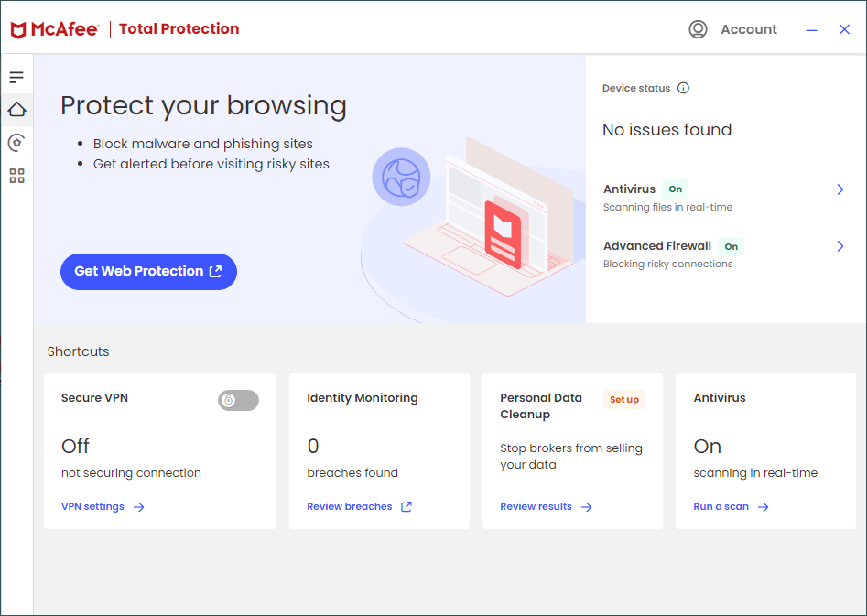Image resolution: width=867 pixels, height=616 pixels.
Task: Click the web protection globe illustration
Action: [x=401, y=177]
